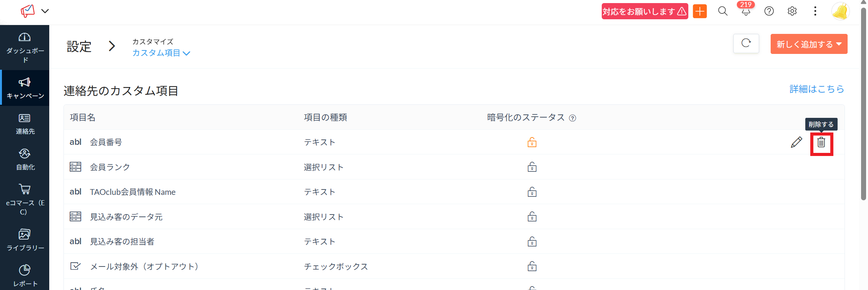868x290 pixels.
Task: Open the search magnifier icon
Action: pyautogui.click(x=723, y=11)
